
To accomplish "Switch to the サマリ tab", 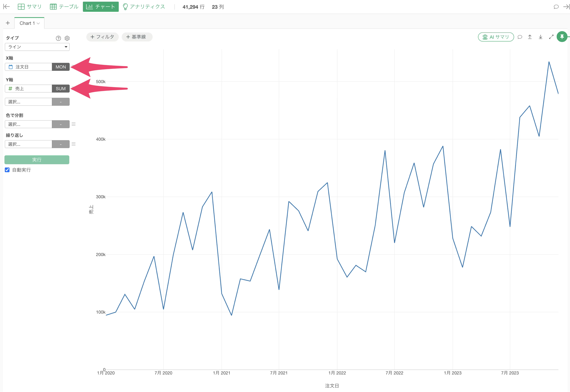I will pyautogui.click(x=29, y=7).
